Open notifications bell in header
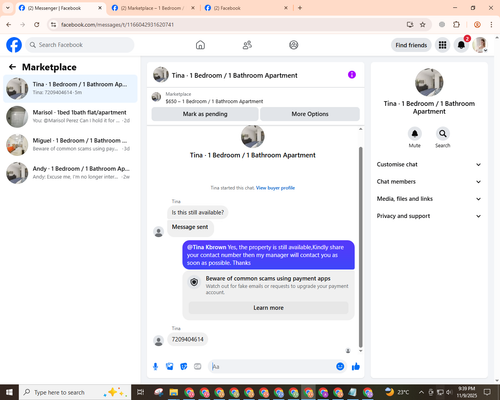This screenshot has width=500, height=400. point(461,45)
